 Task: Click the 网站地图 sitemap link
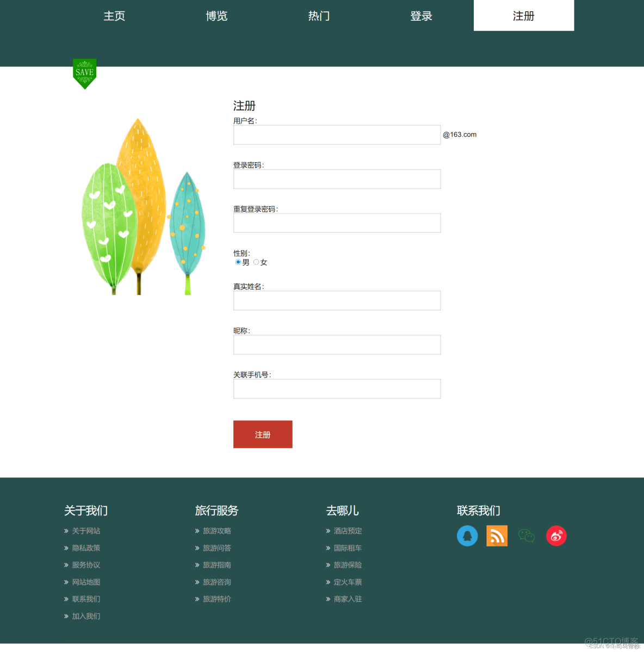[x=85, y=582]
